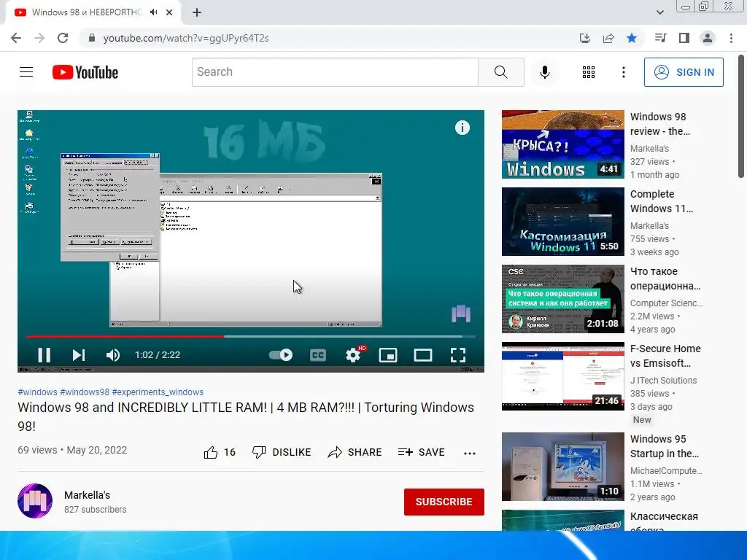Image resolution: width=747 pixels, height=560 pixels.
Task: Pause the video
Action: [44, 355]
